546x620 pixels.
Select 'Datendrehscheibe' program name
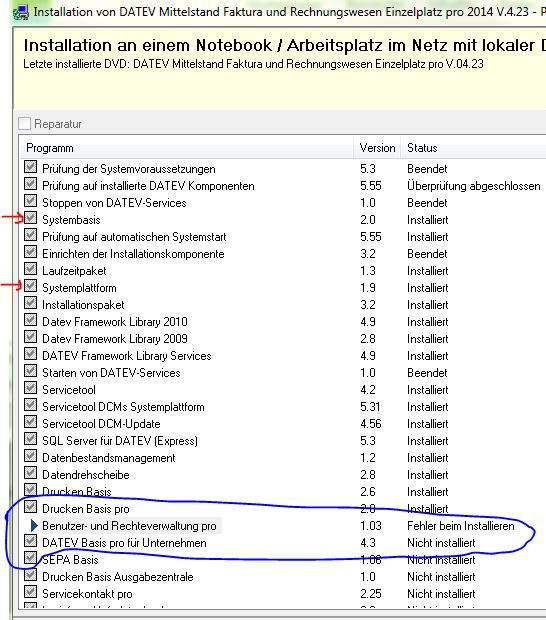(86, 475)
